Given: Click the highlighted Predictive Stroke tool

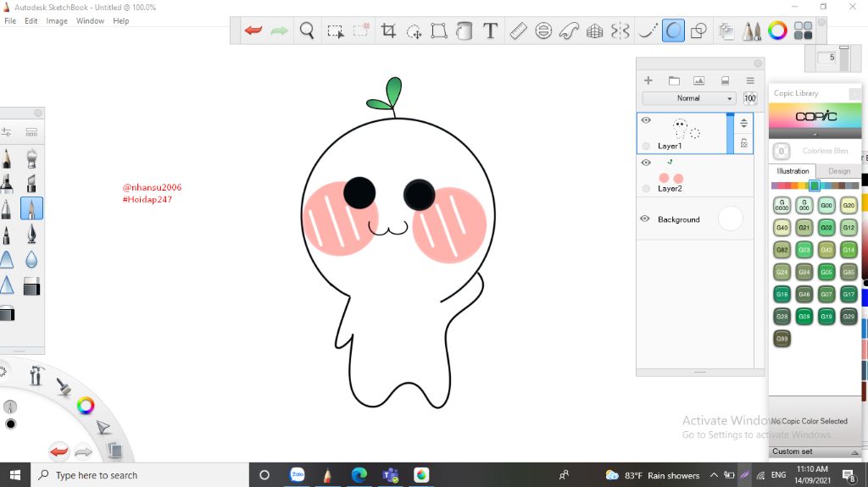Looking at the screenshot, I should 673,31.
